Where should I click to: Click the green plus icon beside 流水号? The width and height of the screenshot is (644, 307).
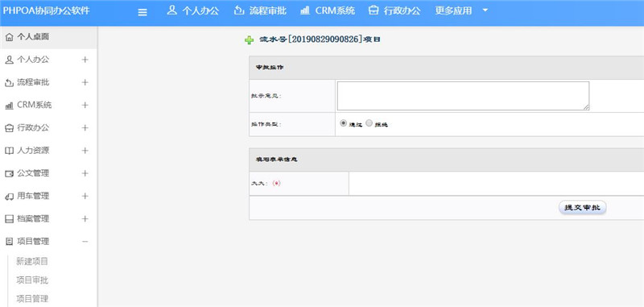click(x=249, y=40)
